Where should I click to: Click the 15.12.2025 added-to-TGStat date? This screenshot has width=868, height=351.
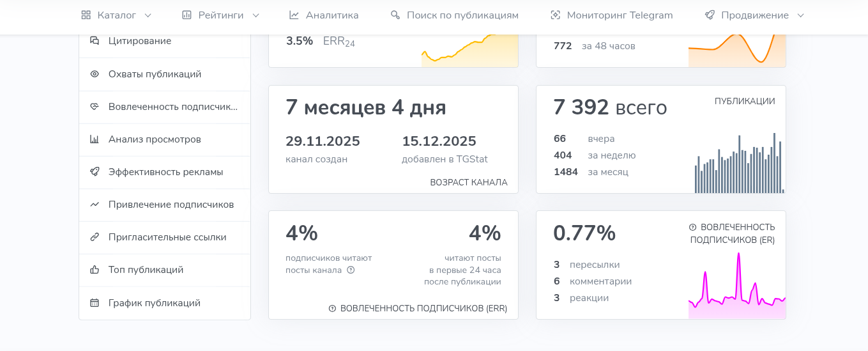(439, 141)
